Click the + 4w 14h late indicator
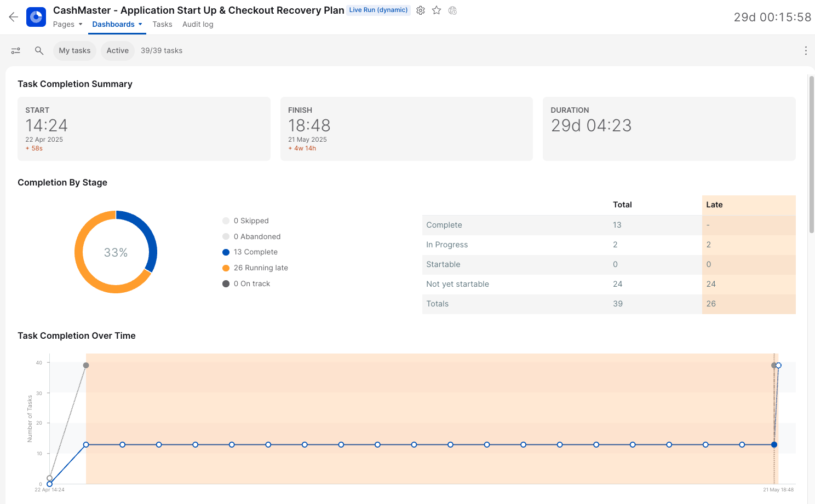Image resolution: width=815 pixels, height=504 pixels. 302,148
